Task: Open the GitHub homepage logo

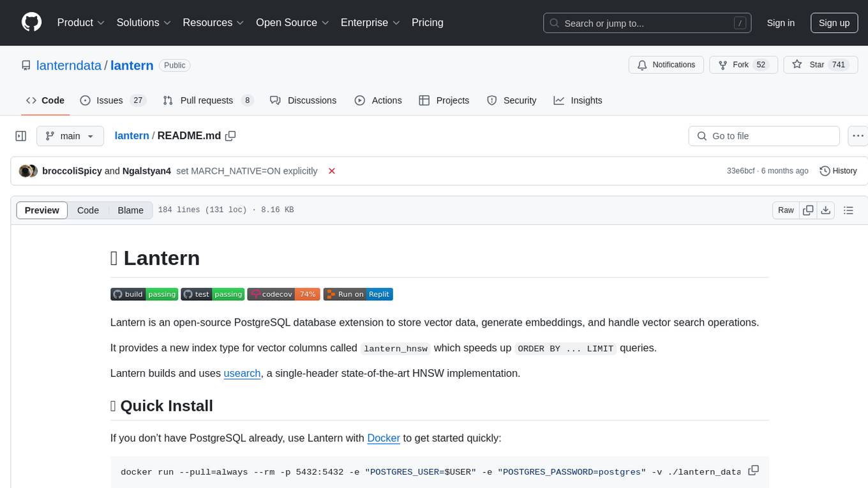Action: coord(31,22)
